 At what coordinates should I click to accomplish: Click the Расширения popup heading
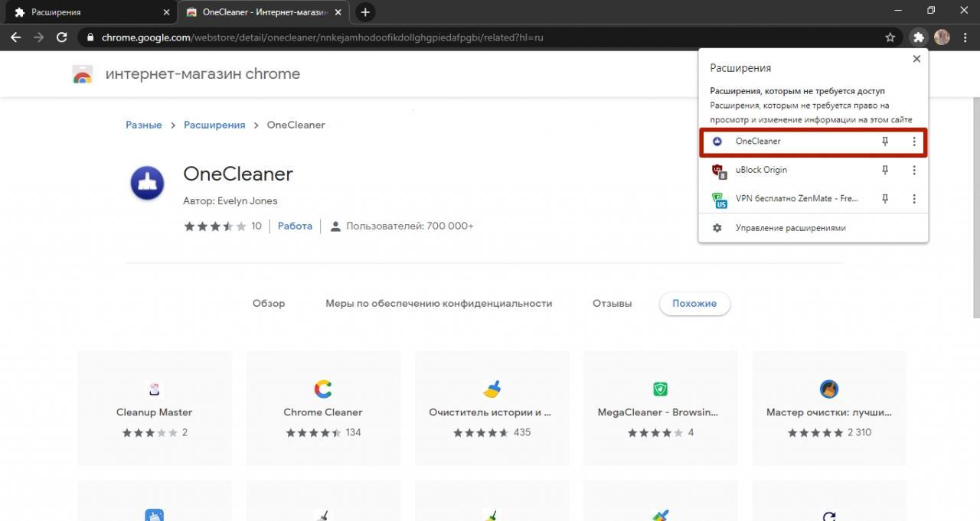click(740, 68)
